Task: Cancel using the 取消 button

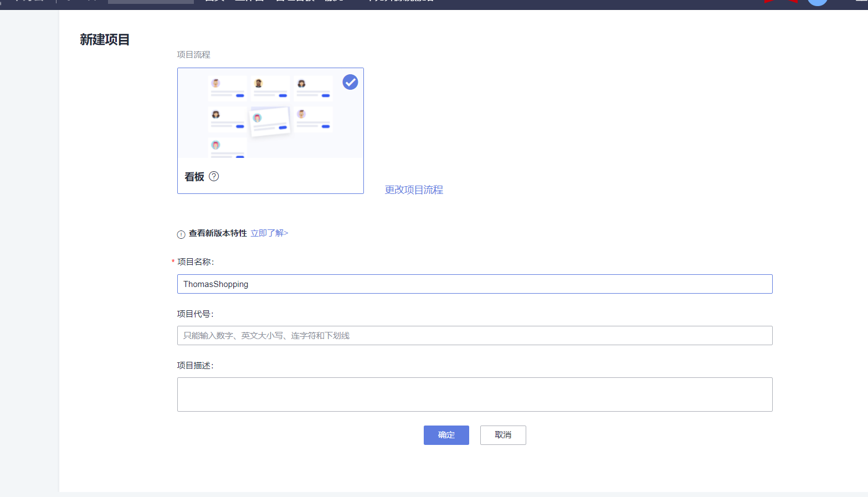Action: click(503, 435)
